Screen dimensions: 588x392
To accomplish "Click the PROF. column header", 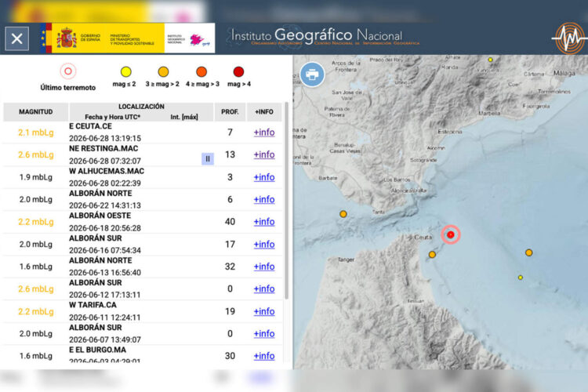I will (230, 112).
